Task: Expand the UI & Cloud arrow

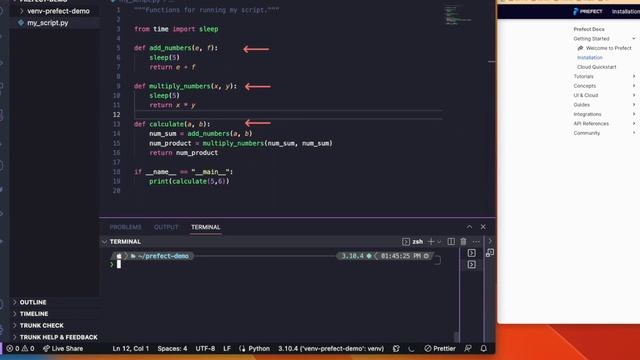Action: [634, 95]
